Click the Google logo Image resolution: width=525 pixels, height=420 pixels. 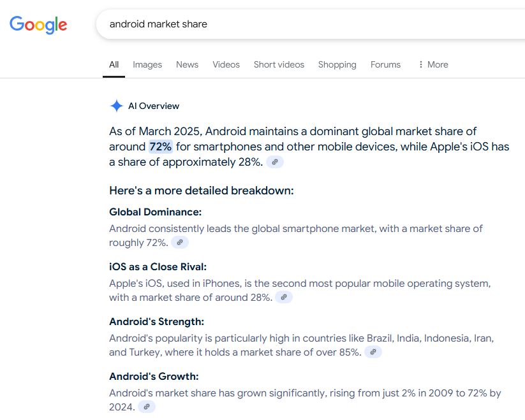pos(38,25)
